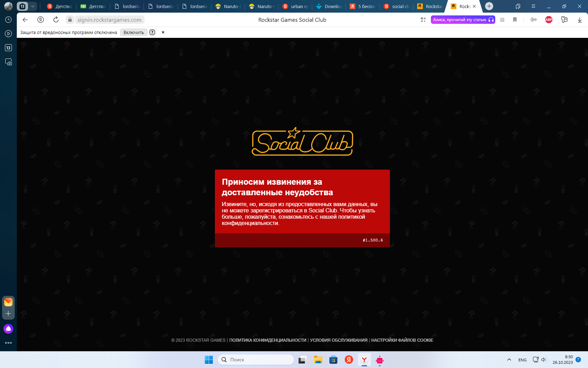The width and height of the screenshot is (588, 368).
Task: Click the signin.rockstargames.com address field
Action: pos(110,20)
